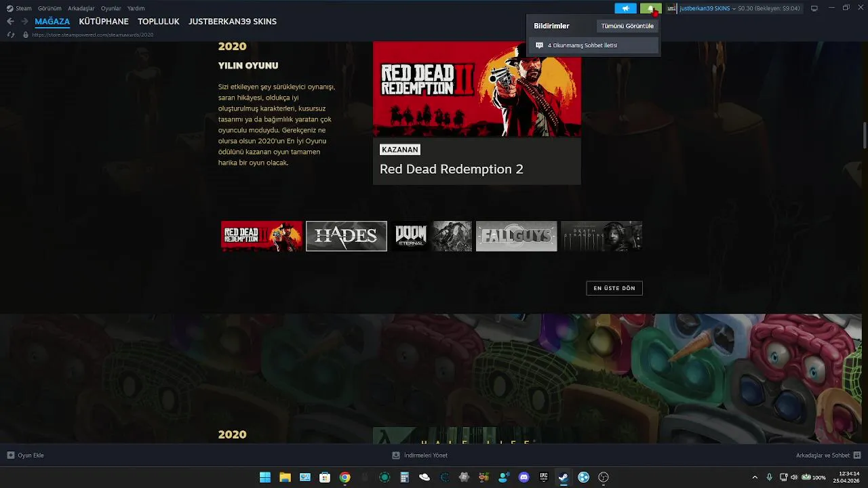Switch to the MAĞAZA tab
Viewport: 868px width, 488px height.
[52, 22]
